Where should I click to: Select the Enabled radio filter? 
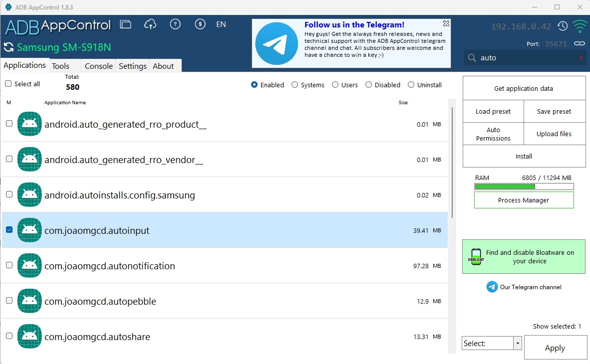[255, 85]
